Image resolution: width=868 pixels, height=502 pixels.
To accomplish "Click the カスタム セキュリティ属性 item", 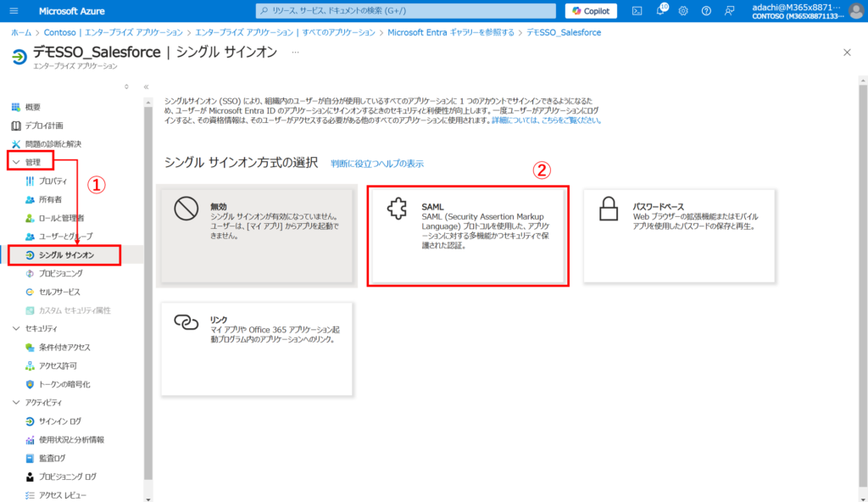I will pos(76,310).
